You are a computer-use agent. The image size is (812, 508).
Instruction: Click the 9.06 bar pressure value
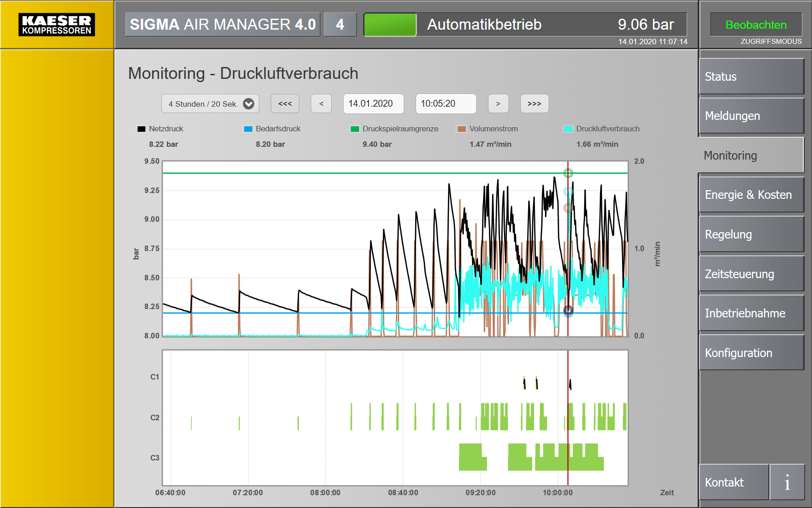click(x=646, y=25)
